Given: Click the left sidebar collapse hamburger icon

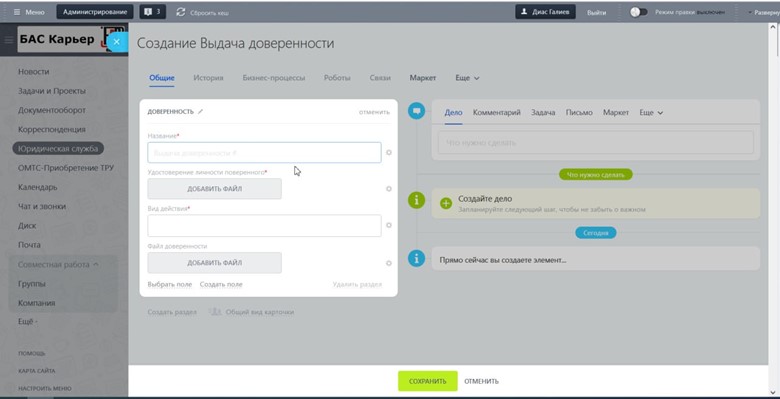Looking at the screenshot, I should click(x=8, y=40).
